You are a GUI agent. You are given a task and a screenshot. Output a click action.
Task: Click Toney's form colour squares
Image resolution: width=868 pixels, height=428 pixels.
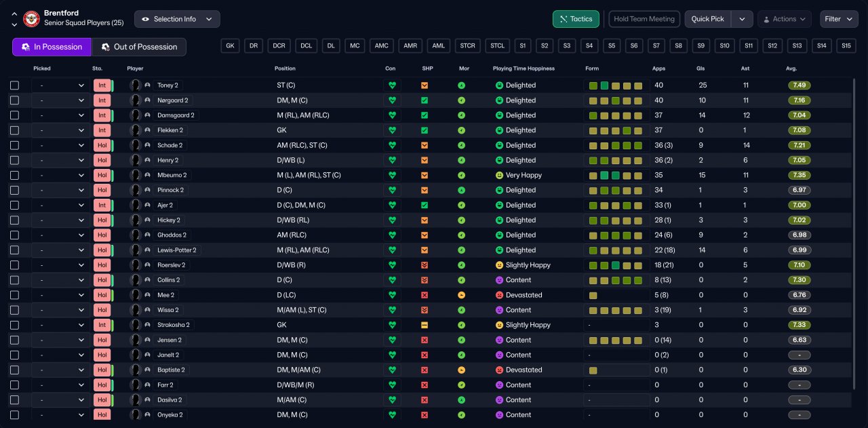point(616,85)
